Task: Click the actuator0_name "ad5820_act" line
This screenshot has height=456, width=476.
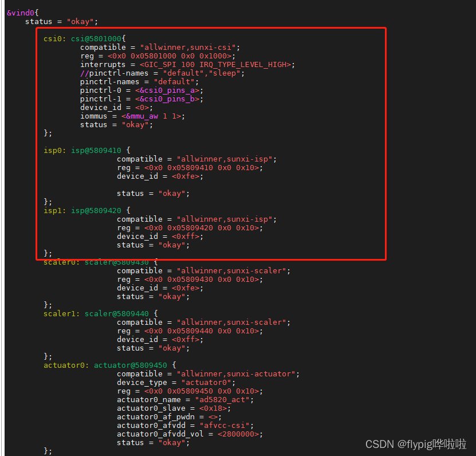Action: (186, 400)
